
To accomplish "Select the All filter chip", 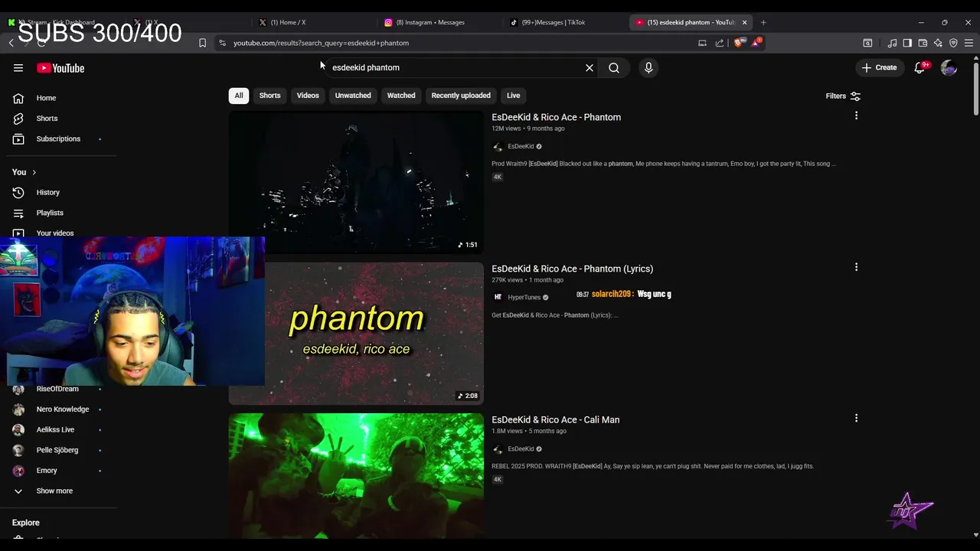I will 239,96.
